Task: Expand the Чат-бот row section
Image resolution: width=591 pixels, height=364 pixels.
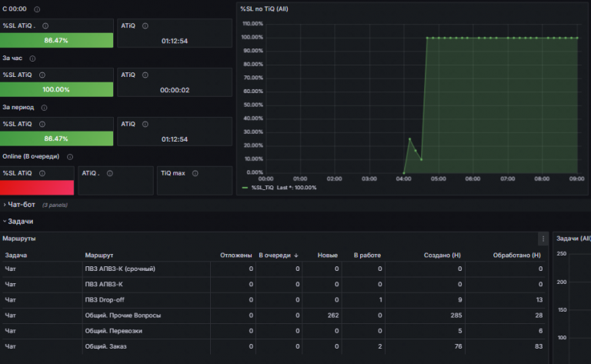Action: tap(19, 205)
